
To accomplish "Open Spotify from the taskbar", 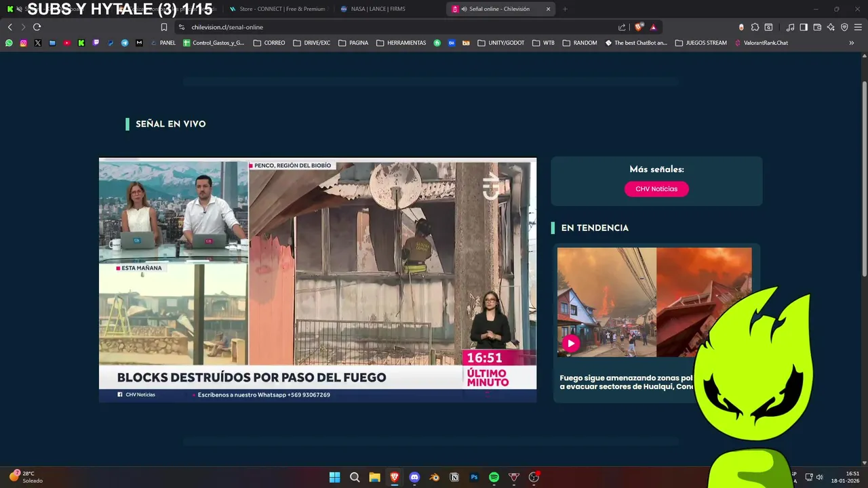I will [x=494, y=477].
